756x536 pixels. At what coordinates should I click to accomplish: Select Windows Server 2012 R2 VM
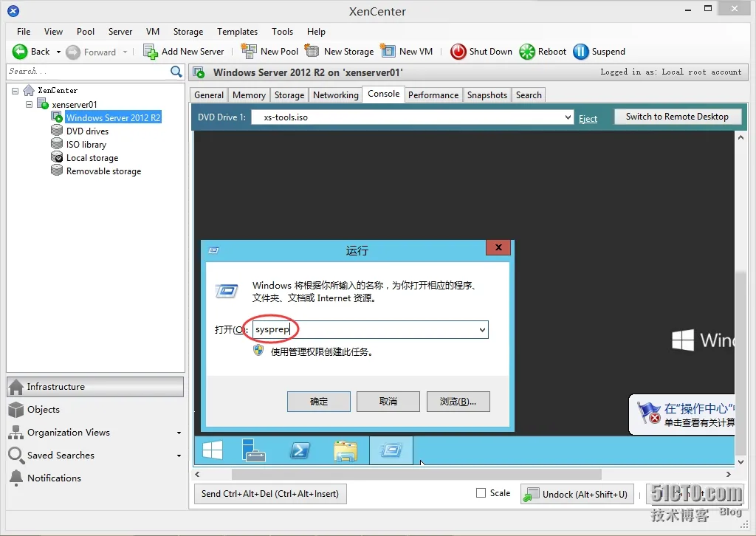113,117
